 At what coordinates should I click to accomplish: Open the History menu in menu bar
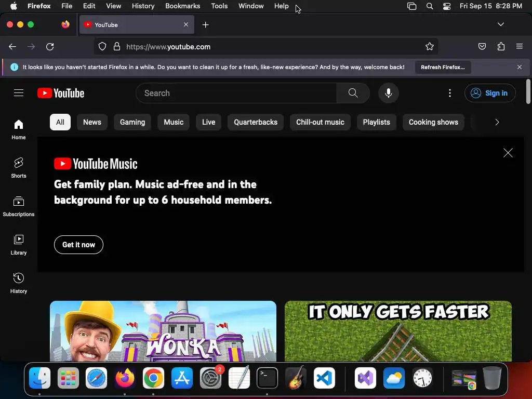coord(143,6)
